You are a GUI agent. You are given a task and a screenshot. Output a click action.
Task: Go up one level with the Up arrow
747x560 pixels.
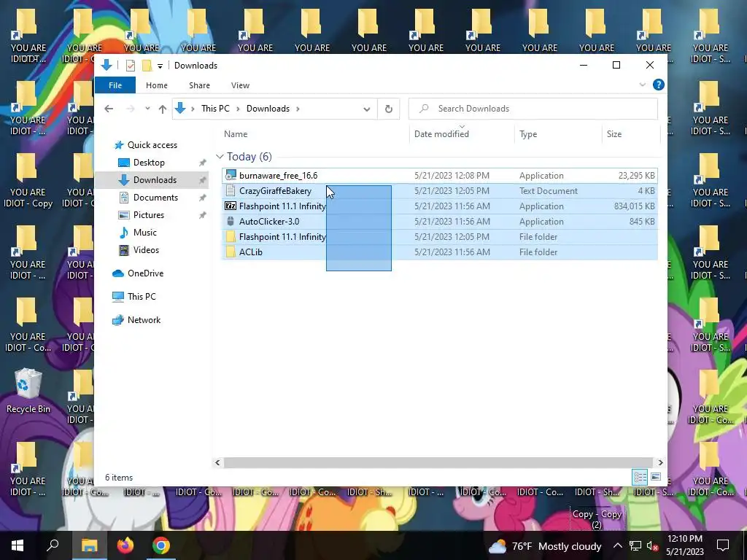[x=163, y=109]
